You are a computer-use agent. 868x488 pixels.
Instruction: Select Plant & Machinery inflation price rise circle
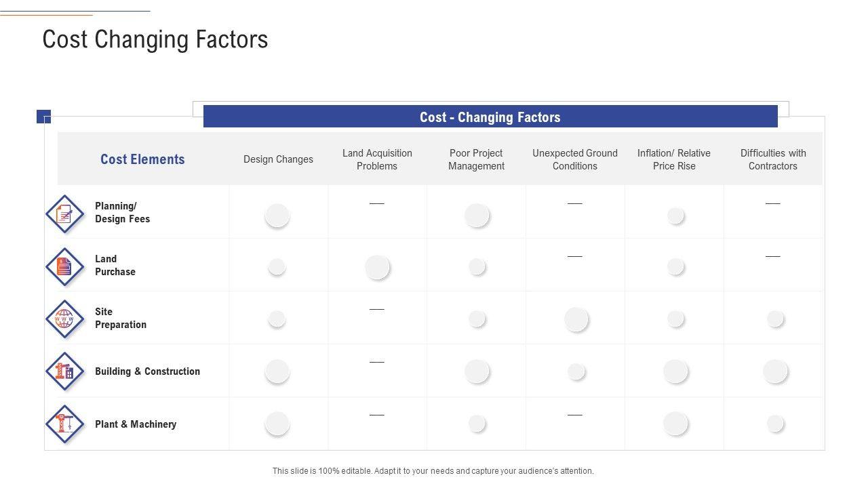click(675, 424)
